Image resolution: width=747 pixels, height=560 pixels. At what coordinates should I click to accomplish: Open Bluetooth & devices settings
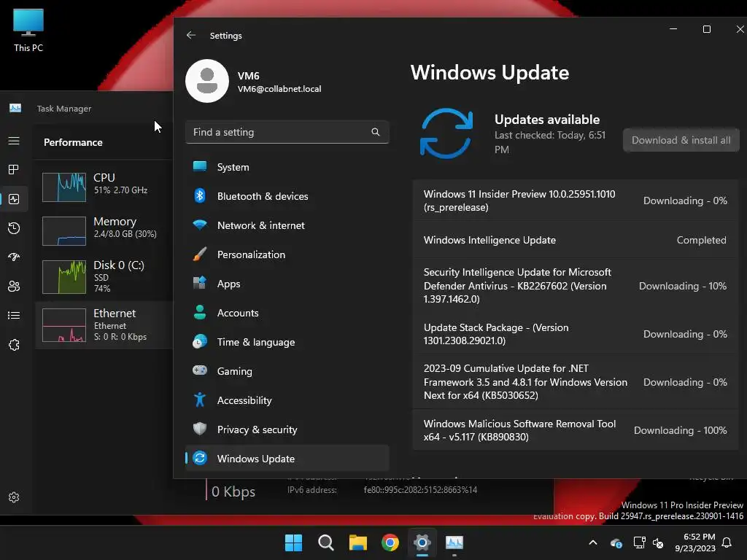coord(287,196)
